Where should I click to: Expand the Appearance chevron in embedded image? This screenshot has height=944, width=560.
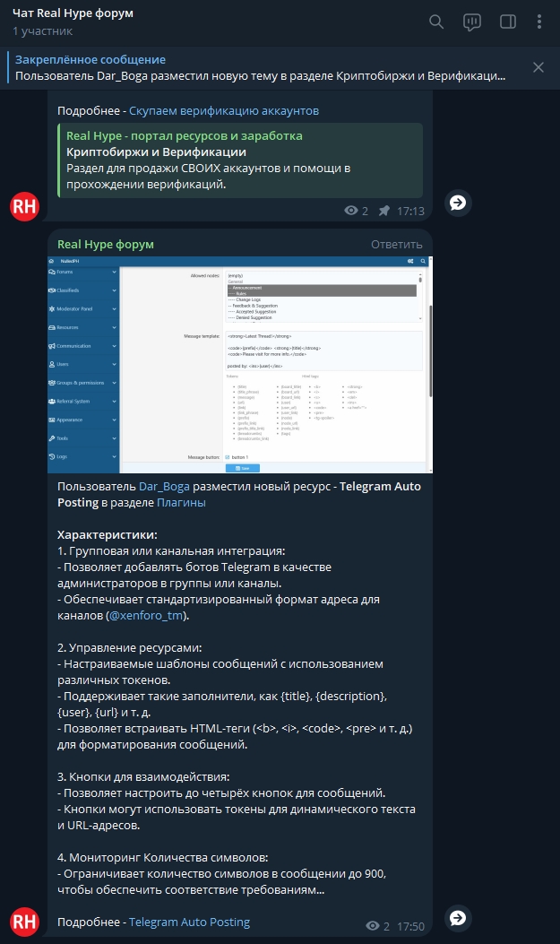point(115,420)
